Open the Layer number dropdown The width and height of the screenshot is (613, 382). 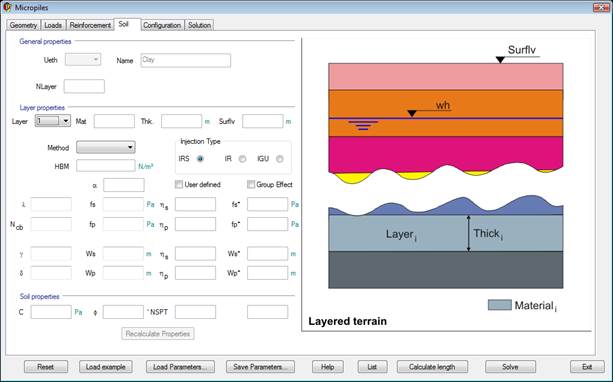53,121
